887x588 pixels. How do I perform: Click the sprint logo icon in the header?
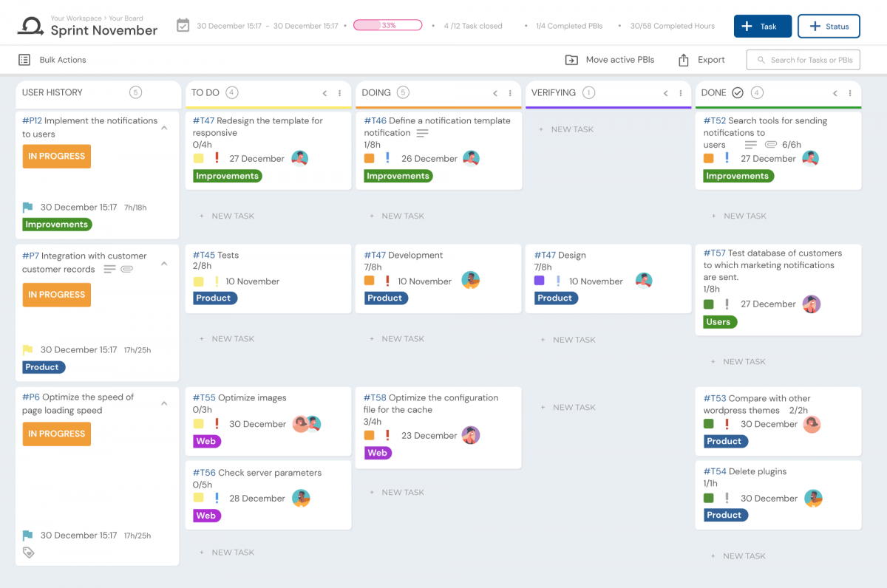(x=28, y=24)
